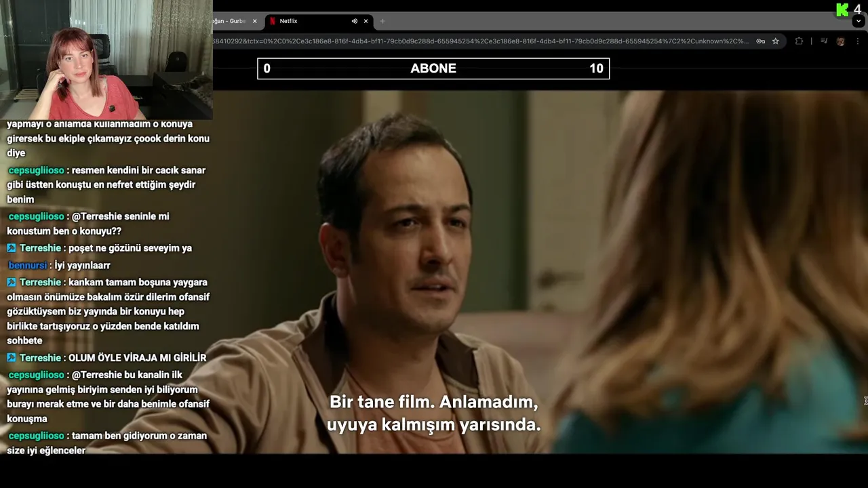Click the ABONE subscriber goal bar
Image resolution: width=868 pixels, height=488 pixels.
[x=433, y=68]
